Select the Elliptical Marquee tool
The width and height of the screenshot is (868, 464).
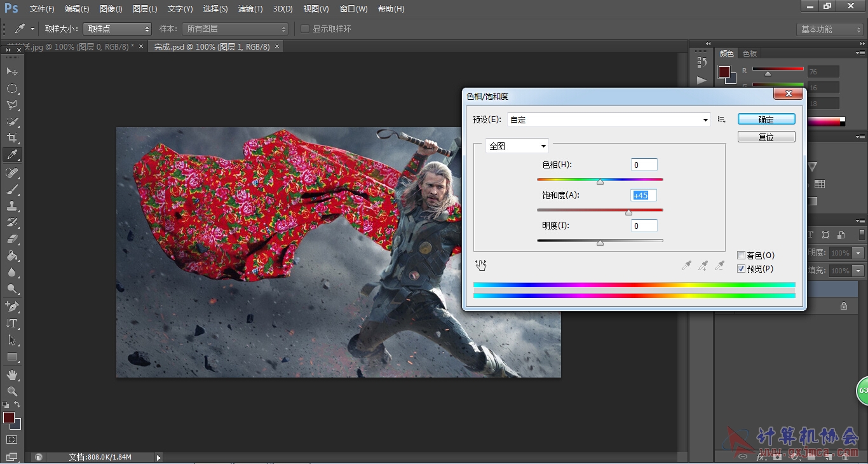(11, 88)
